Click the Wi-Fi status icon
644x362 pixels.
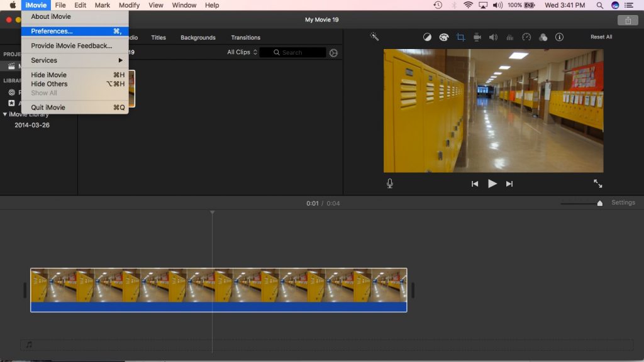[468, 5]
